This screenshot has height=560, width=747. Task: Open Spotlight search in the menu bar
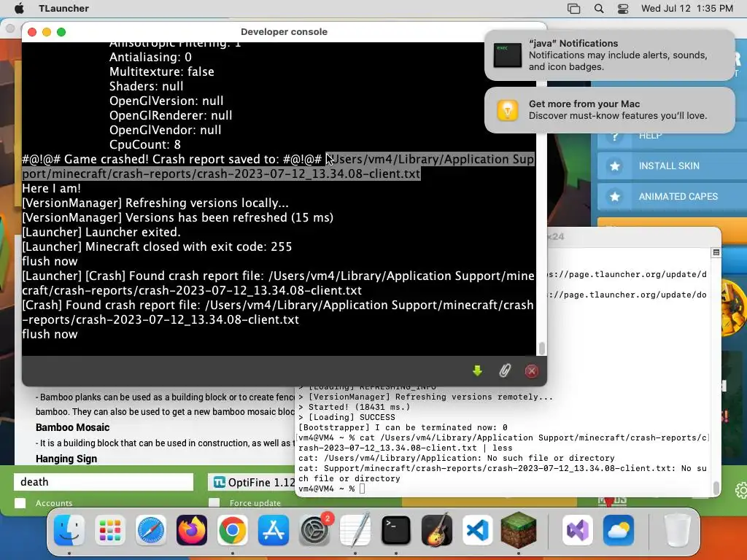coord(599,9)
